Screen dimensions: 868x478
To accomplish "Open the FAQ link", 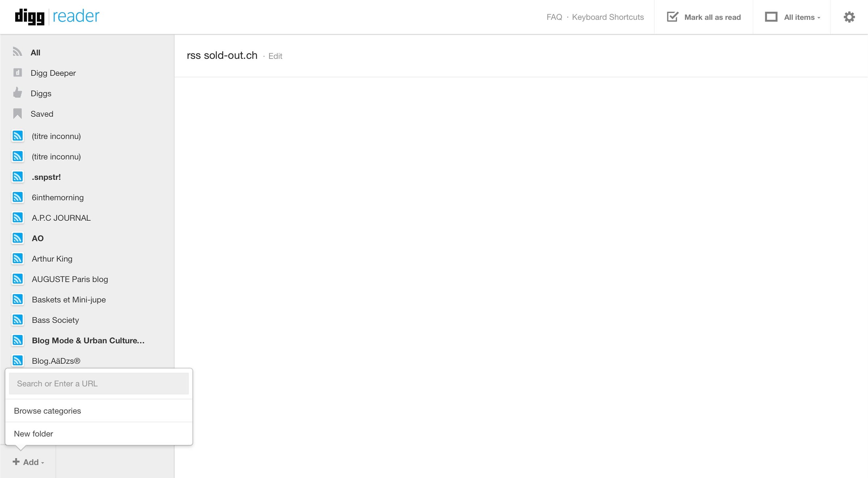I will tap(554, 17).
